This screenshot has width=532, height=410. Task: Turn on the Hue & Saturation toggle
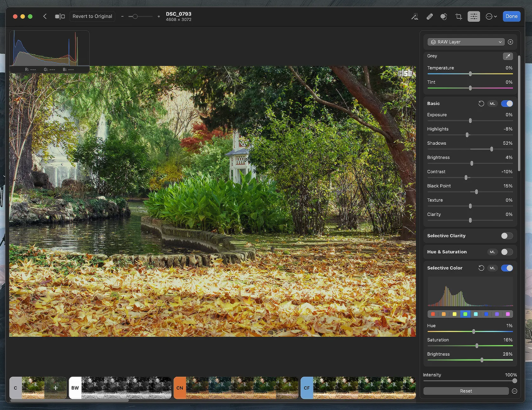click(x=507, y=252)
